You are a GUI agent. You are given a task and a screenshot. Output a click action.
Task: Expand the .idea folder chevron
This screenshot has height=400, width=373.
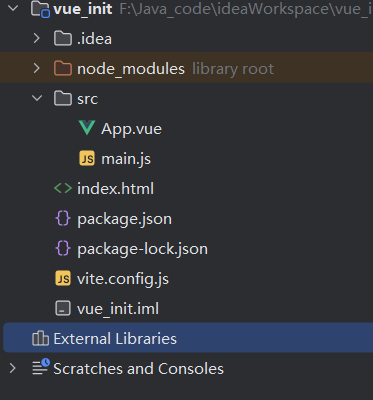(x=37, y=38)
